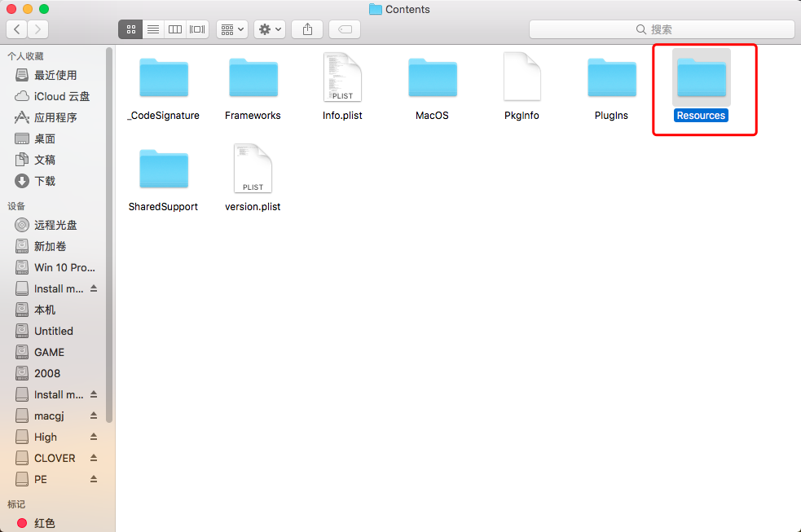
Task: Open the arrange-by grouping dropdown
Action: tap(232, 29)
